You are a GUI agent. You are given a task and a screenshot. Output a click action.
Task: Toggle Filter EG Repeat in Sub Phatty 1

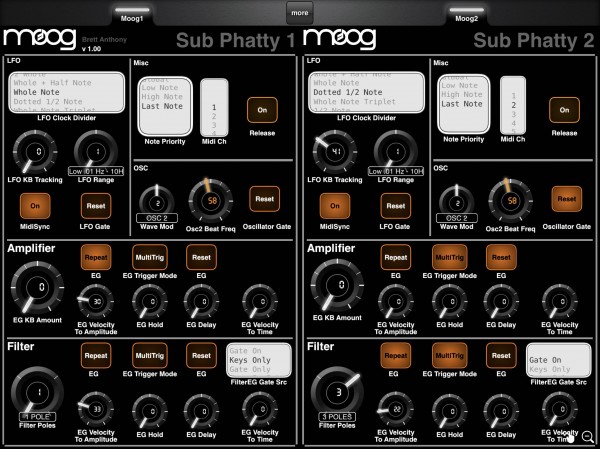96,356
